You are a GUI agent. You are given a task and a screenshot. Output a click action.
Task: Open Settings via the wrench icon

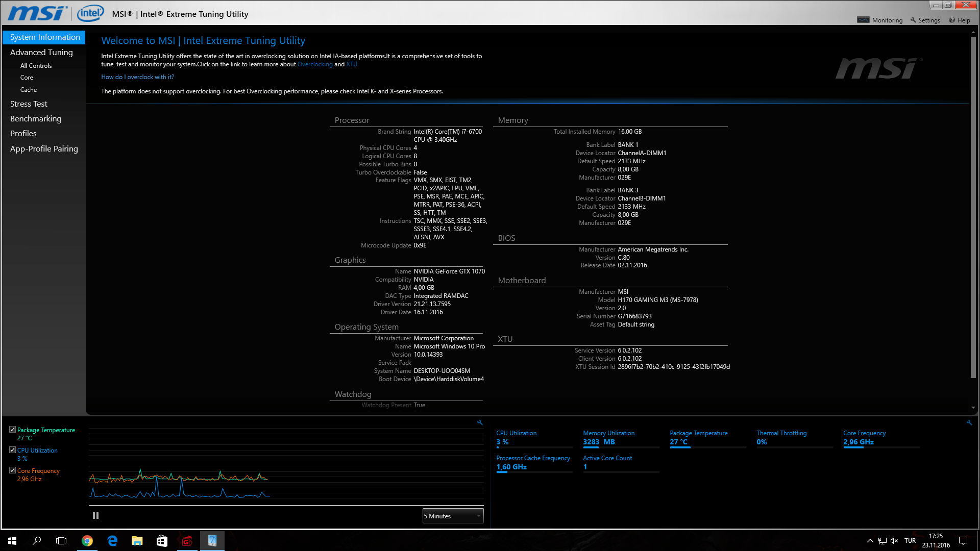point(913,20)
